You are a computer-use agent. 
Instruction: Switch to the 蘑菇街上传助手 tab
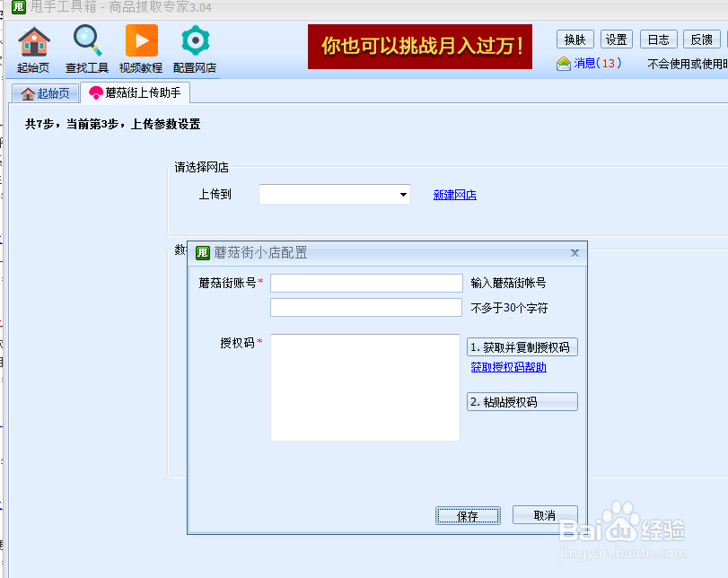[x=135, y=92]
